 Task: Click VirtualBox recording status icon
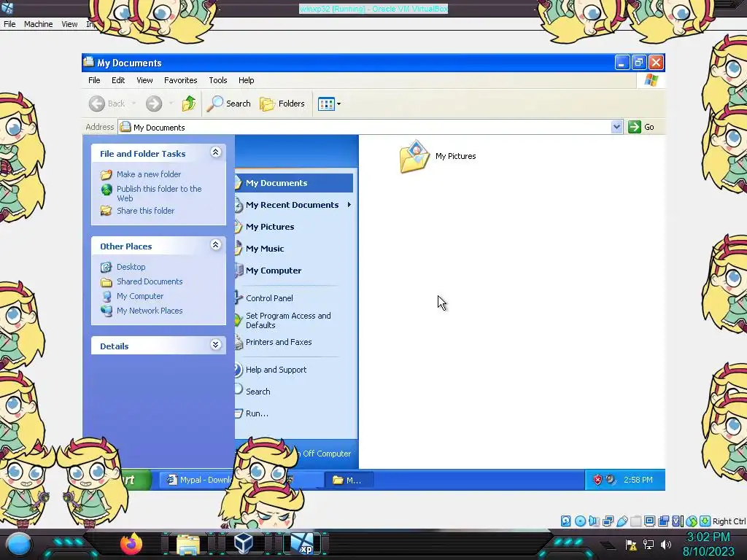[x=663, y=521]
